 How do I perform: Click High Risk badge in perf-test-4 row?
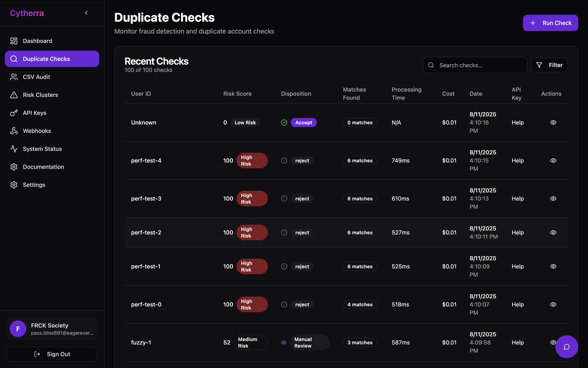[252, 160]
